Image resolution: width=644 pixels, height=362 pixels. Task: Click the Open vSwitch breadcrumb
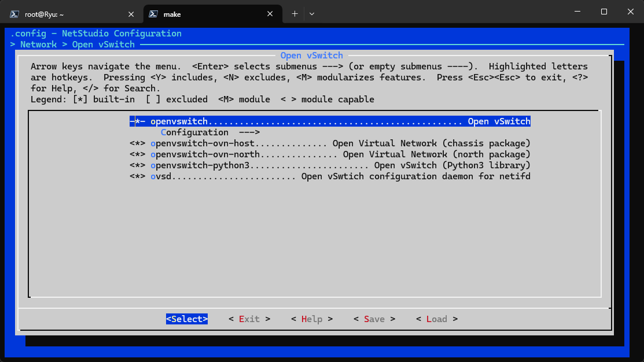(104, 45)
